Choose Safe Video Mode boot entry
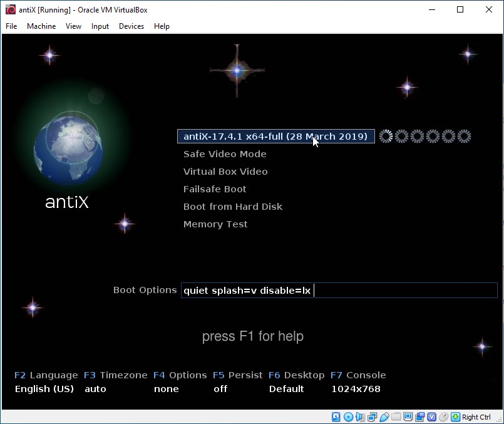The height and width of the screenshot is (424, 504). click(225, 154)
